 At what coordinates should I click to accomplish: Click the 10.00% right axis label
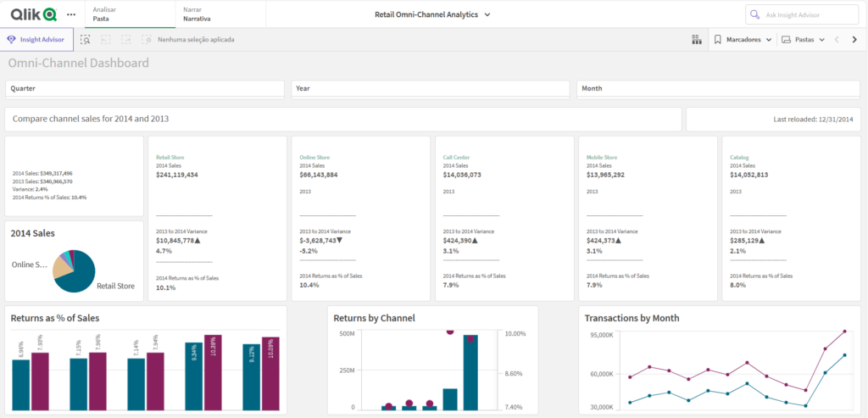click(x=515, y=334)
